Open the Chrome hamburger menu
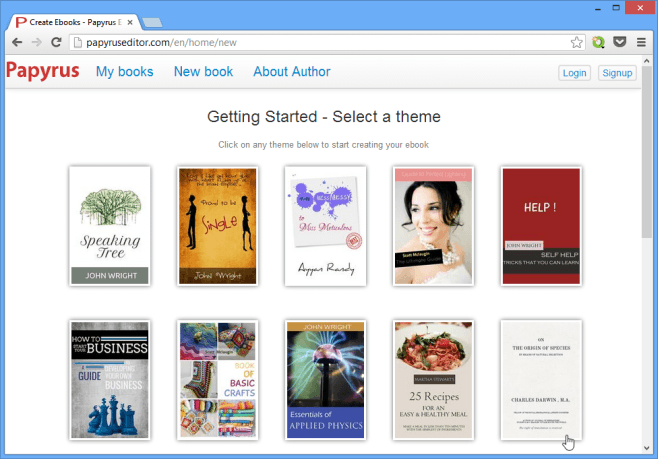658x459 pixels. tap(641, 42)
